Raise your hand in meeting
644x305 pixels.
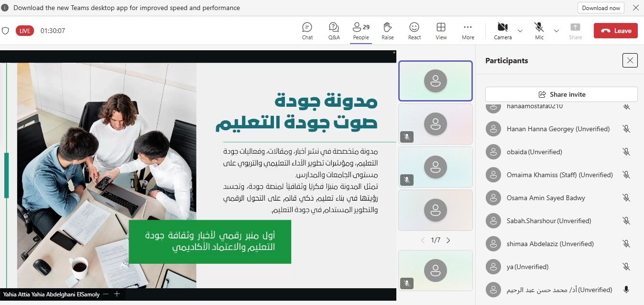click(x=387, y=31)
